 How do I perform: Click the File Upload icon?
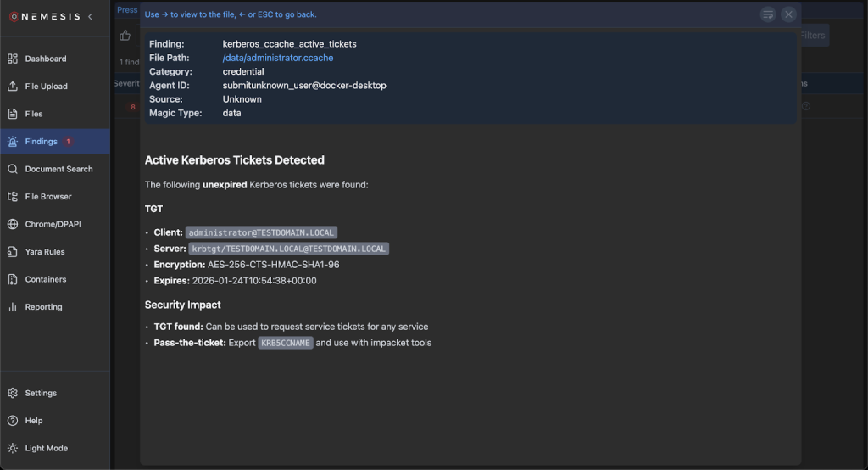(13, 87)
